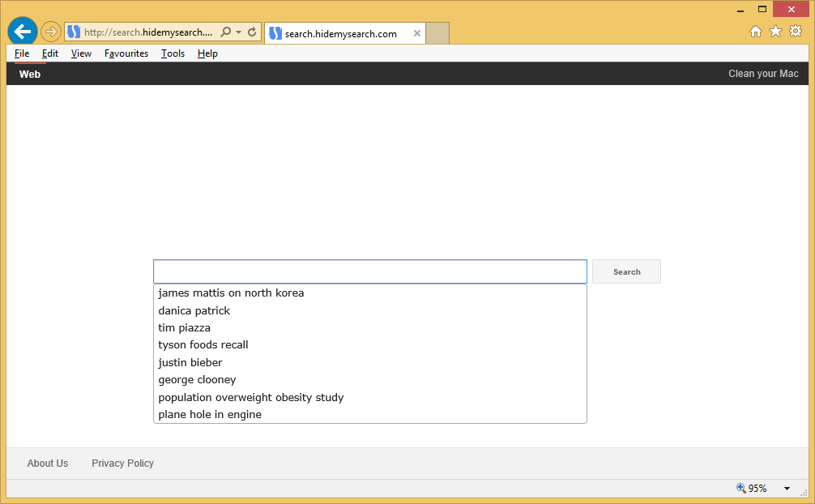Open the Tools menu

(173, 53)
